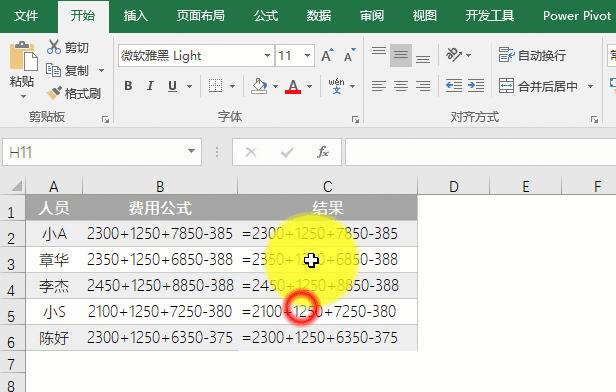
Task: Switch to the Review (审阅) tab
Action: pos(372,16)
